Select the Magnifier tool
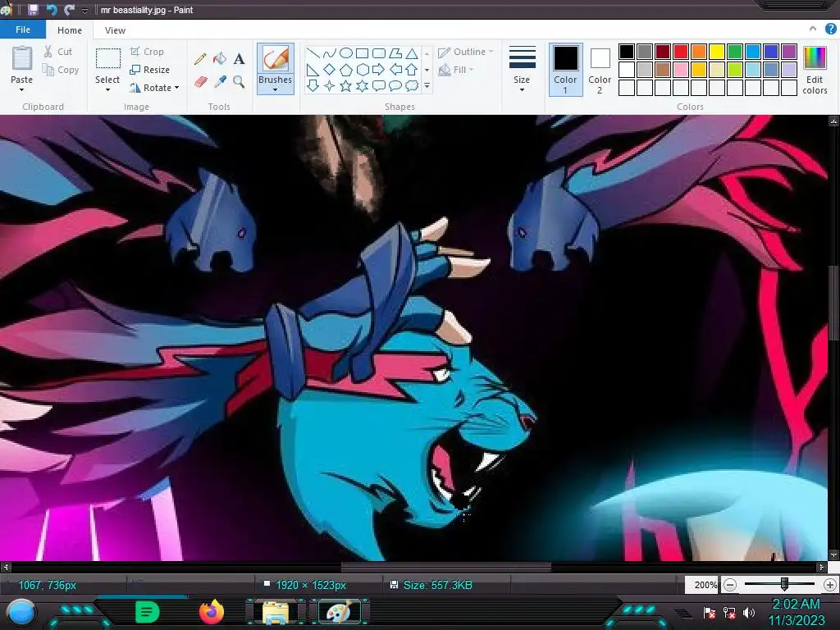Screen dimensions: 840x630 (239, 82)
